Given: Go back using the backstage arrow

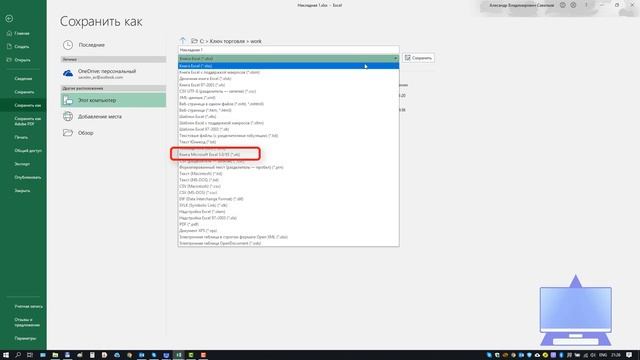Looking at the screenshot, I should [x=9, y=18].
